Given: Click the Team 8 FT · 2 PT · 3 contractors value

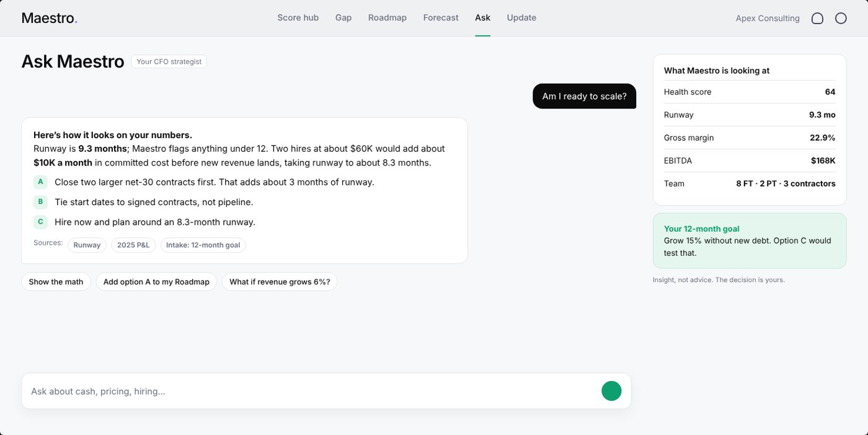Looking at the screenshot, I should click(786, 183).
